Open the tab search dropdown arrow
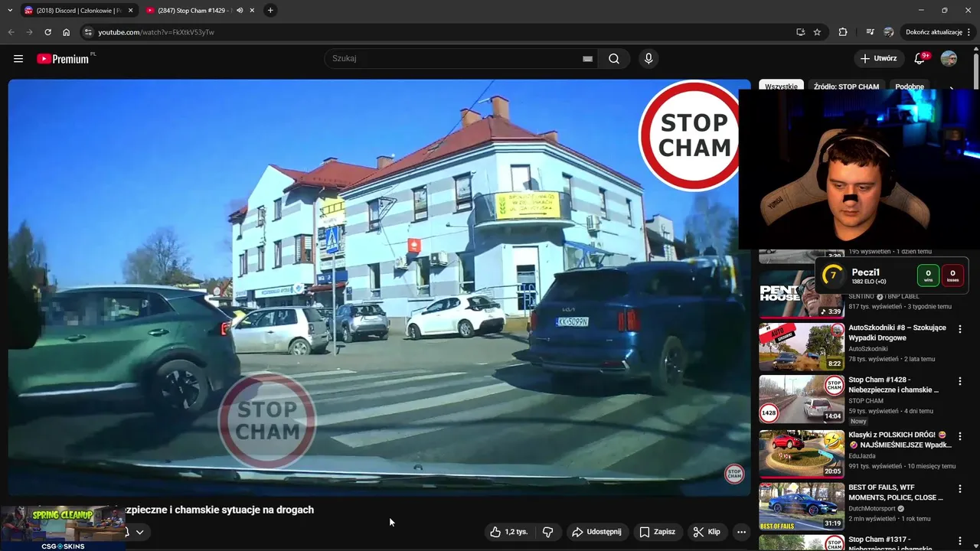 [x=10, y=11]
